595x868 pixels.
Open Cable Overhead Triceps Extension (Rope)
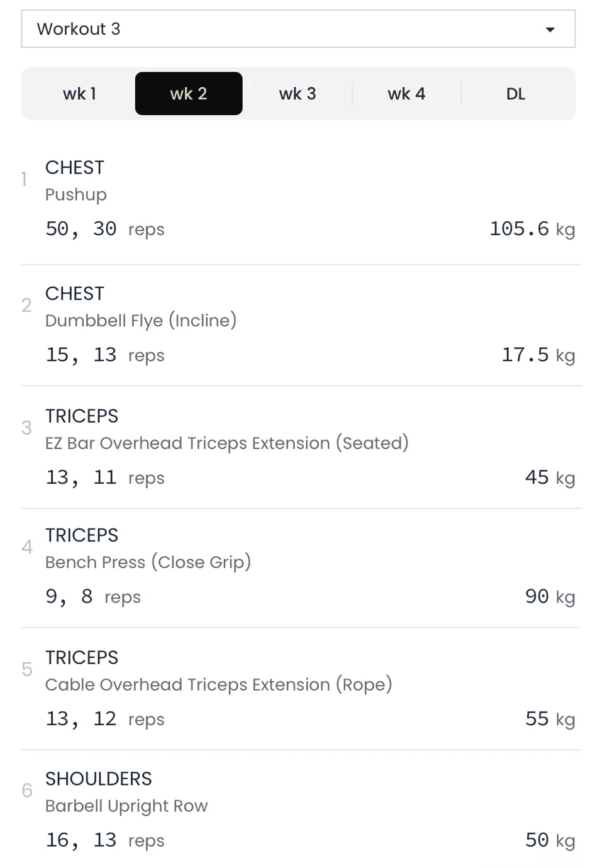pos(218,684)
